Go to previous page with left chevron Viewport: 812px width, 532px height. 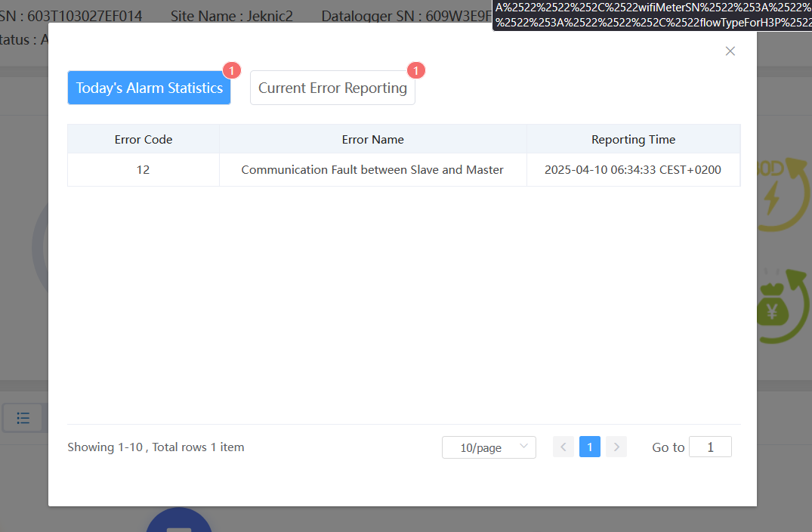coord(563,447)
